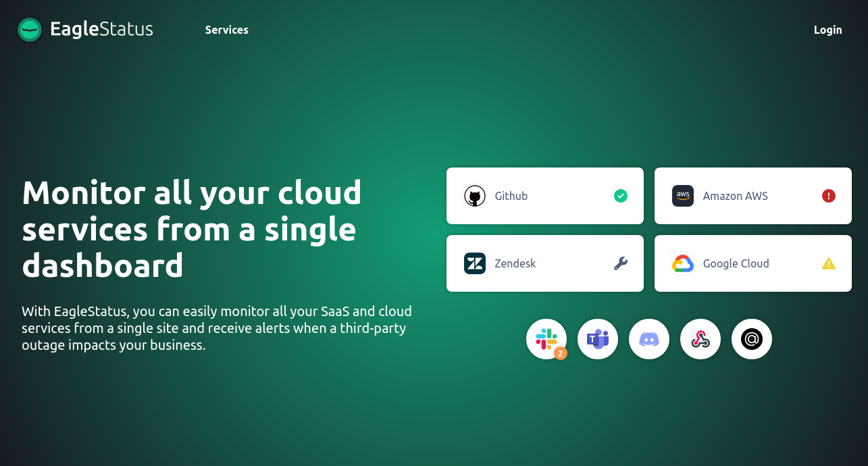Click the Microsoft Teams integration icon
Screen dimensions: 868x466
tap(598, 339)
